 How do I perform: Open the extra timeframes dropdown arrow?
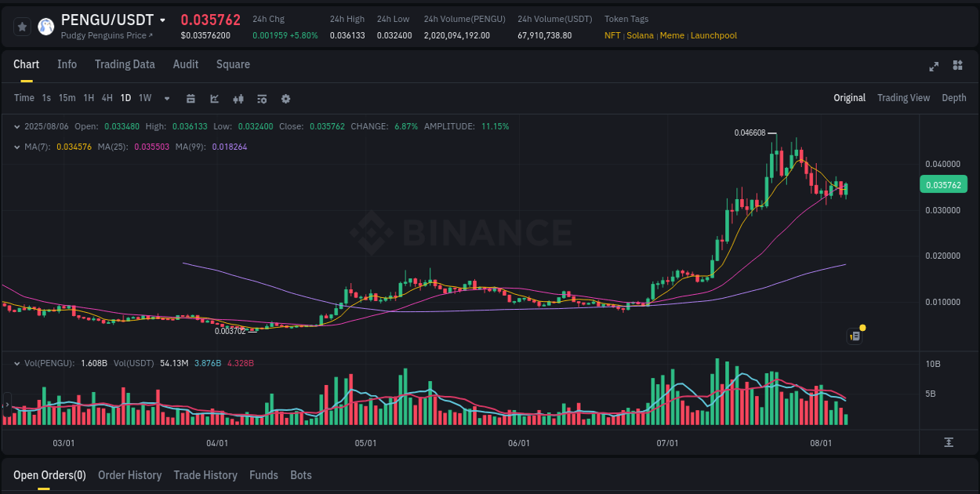(x=165, y=99)
